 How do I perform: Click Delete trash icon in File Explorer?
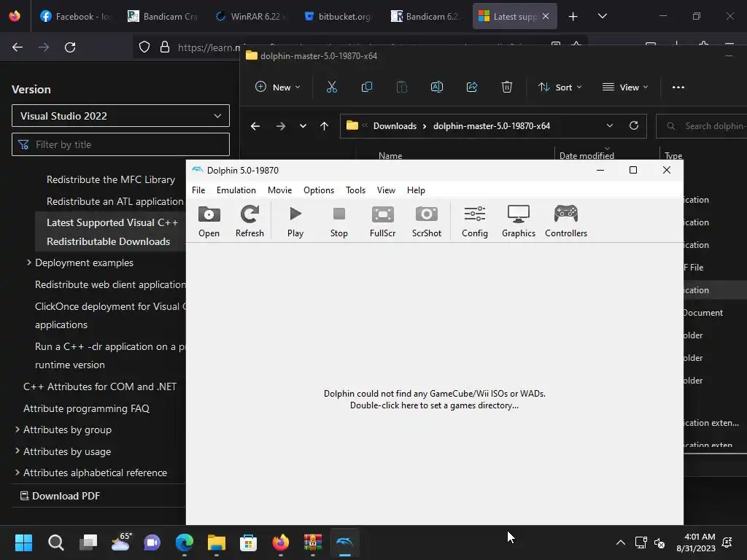(507, 87)
